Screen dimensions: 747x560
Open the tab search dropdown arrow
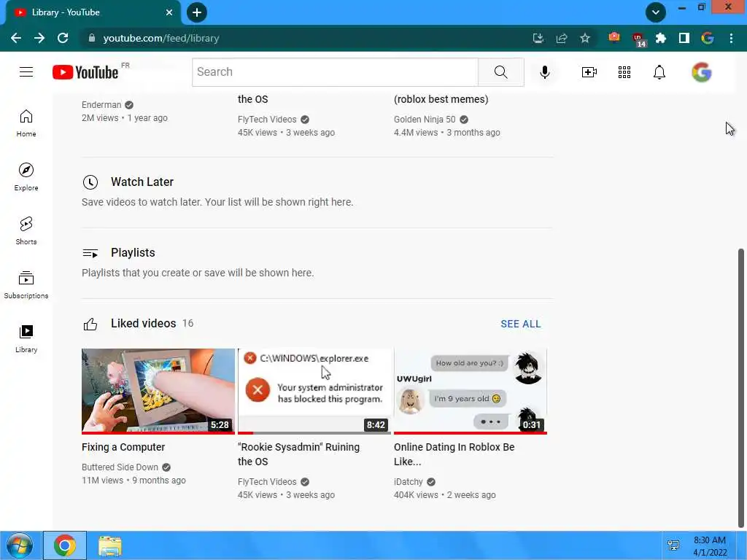point(656,12)
